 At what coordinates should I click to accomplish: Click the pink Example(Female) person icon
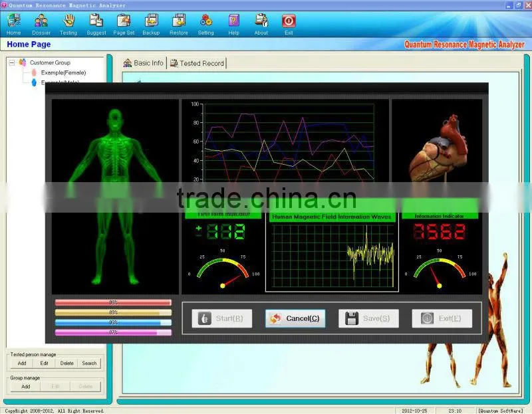click(x=34, y=72)
